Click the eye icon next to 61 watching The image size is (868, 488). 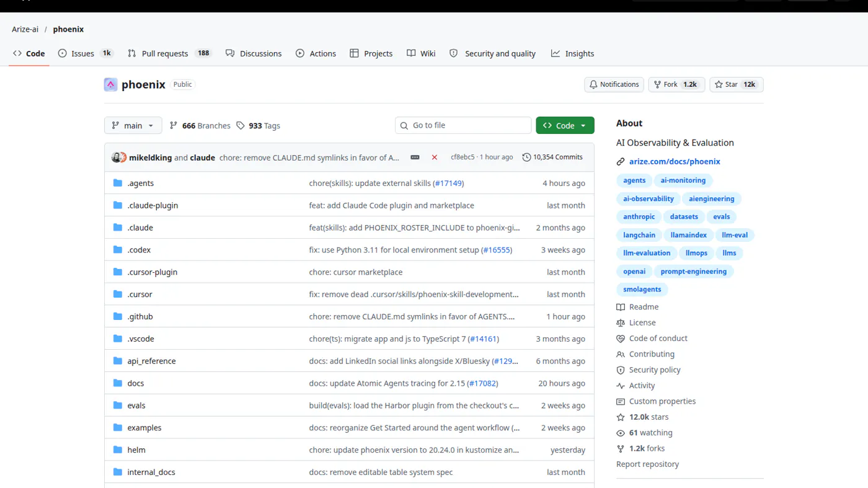[621, 433]
